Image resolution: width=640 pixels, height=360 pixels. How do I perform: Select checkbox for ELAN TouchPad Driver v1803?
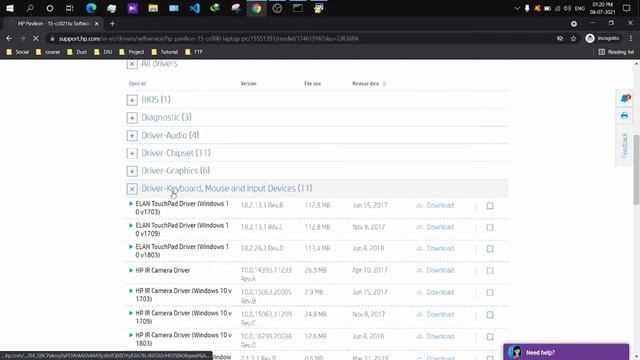coord(490,249)
